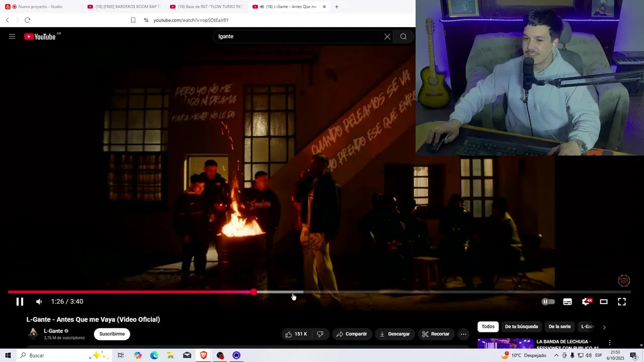Clear the search text with the X icon

[387, 36]
